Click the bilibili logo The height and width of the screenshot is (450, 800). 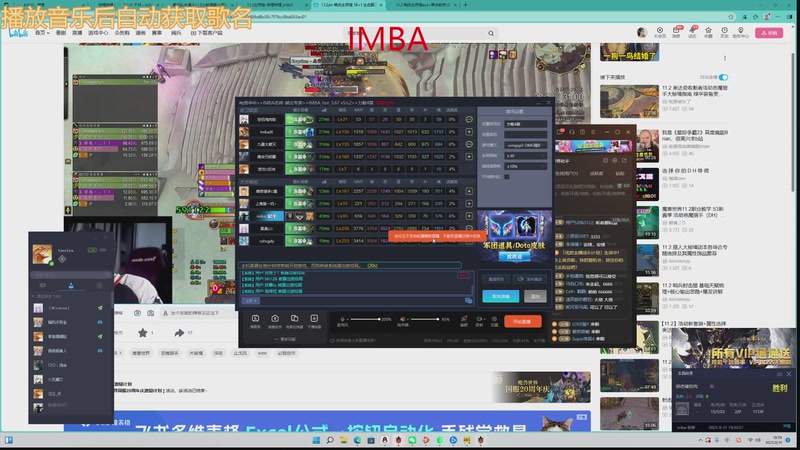(18, 33)
